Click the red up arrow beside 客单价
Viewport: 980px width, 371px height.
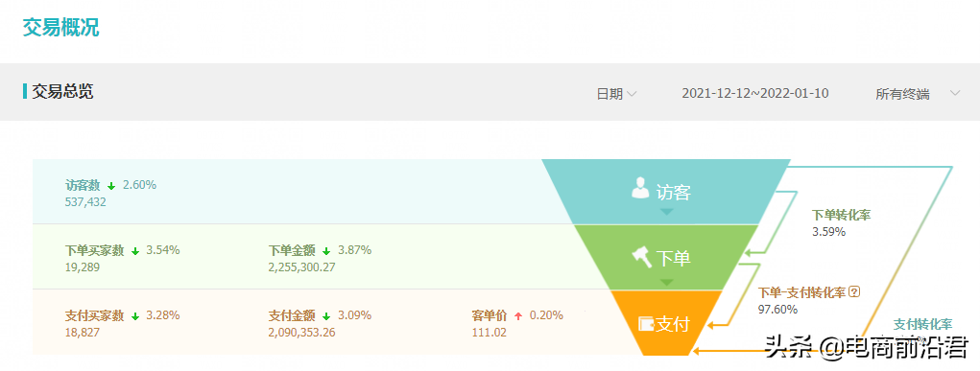pyautogui.click(x=517, y=316)
